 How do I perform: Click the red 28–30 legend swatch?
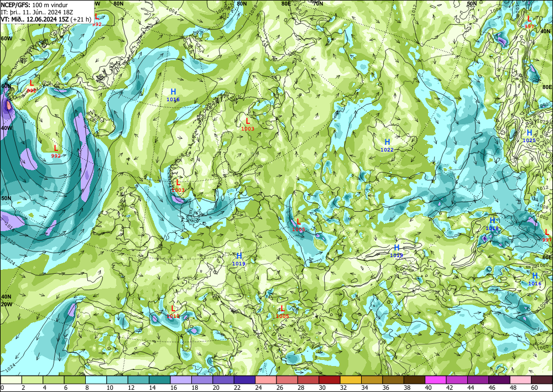pos(308,380)
